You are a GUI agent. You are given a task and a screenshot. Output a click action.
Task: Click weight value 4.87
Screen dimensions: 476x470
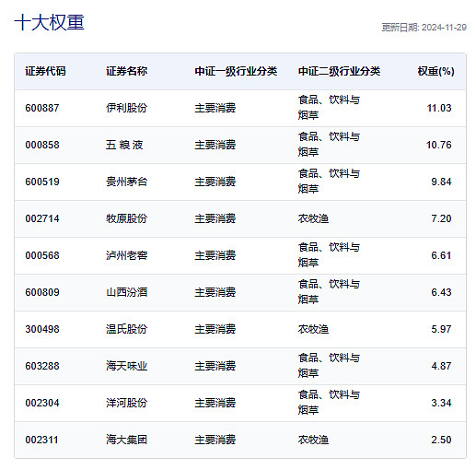(441, 366)
